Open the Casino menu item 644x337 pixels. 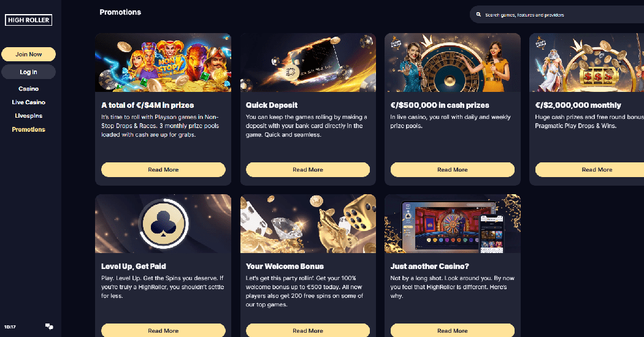(x=28, y=89)
